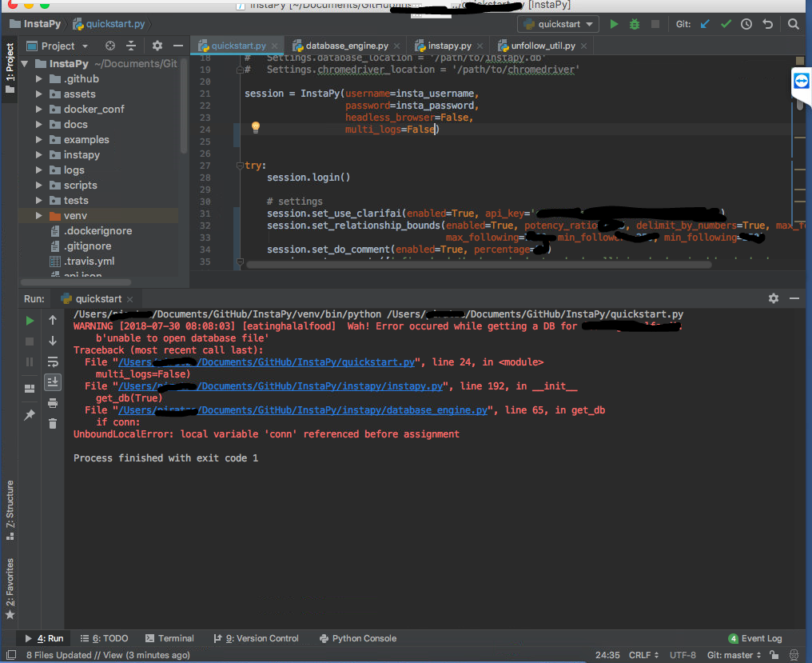This screenshot has width=812, height=663.
Task: Click the stop square in top toolbar
Action: click(x=655, y=24)
